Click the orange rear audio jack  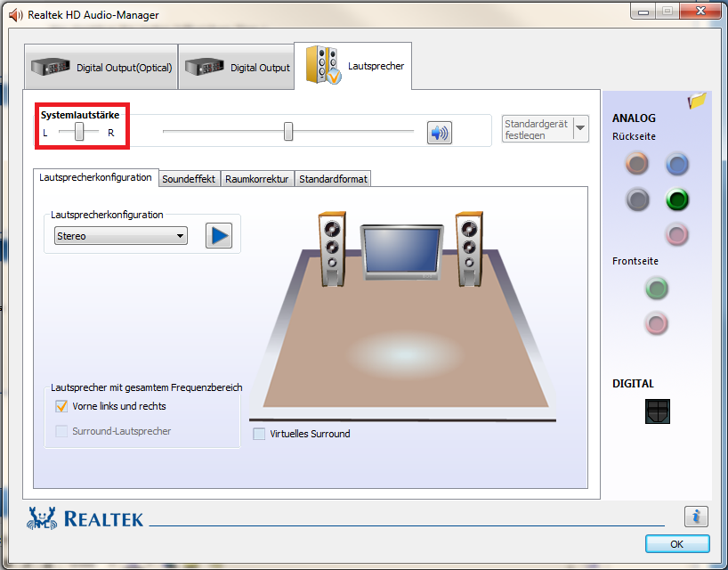[636, 164]
